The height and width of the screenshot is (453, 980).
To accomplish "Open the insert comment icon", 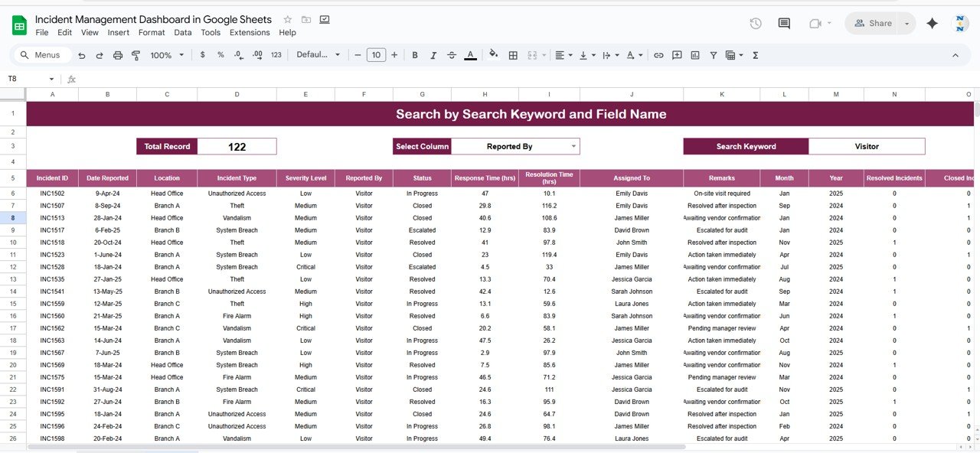I will [677, 55].
